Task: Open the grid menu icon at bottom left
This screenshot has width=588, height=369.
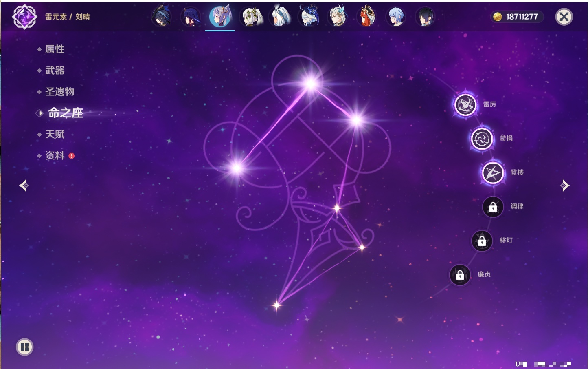Action: (x=24, y=347)
